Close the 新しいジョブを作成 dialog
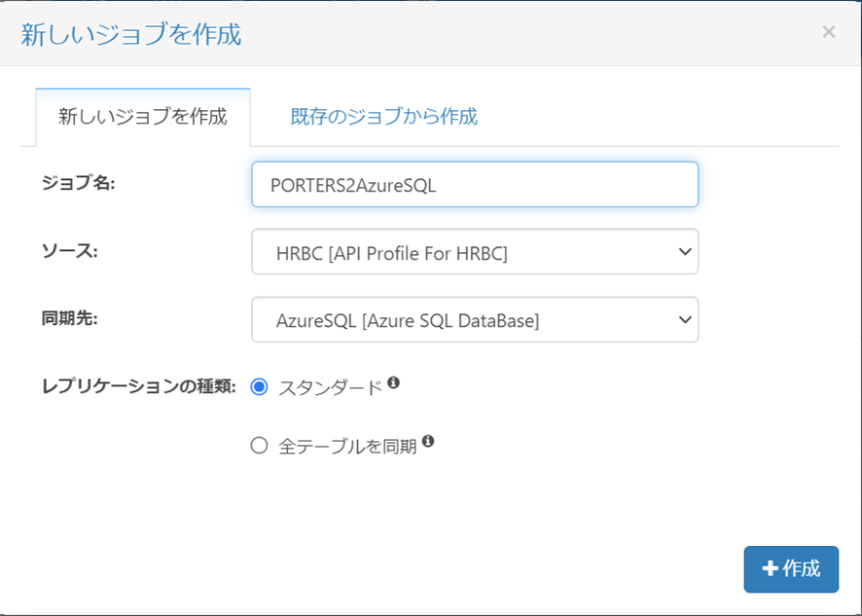This screenshot has width=862, height=616. point(829,32)
